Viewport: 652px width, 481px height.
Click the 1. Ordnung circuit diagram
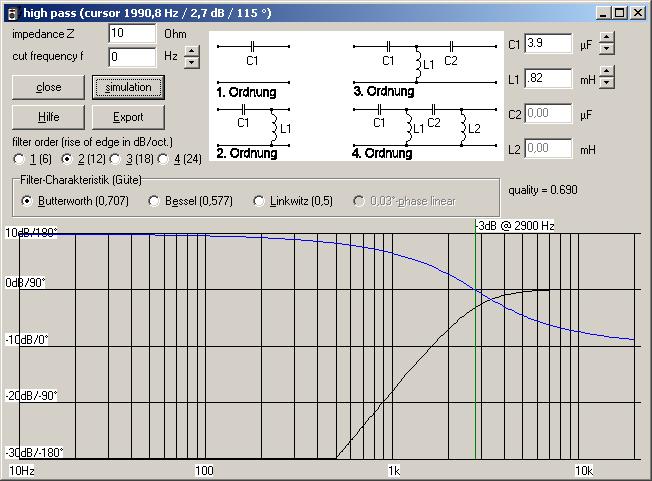coord(253,69)
